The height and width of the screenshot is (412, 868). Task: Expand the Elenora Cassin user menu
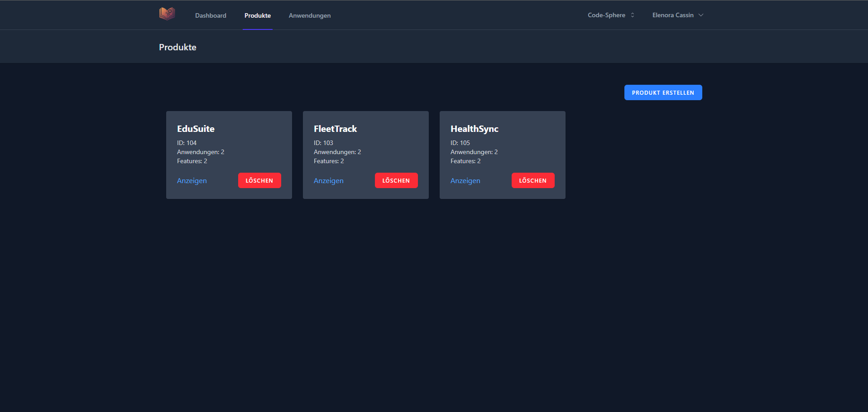tap(678, 15)
